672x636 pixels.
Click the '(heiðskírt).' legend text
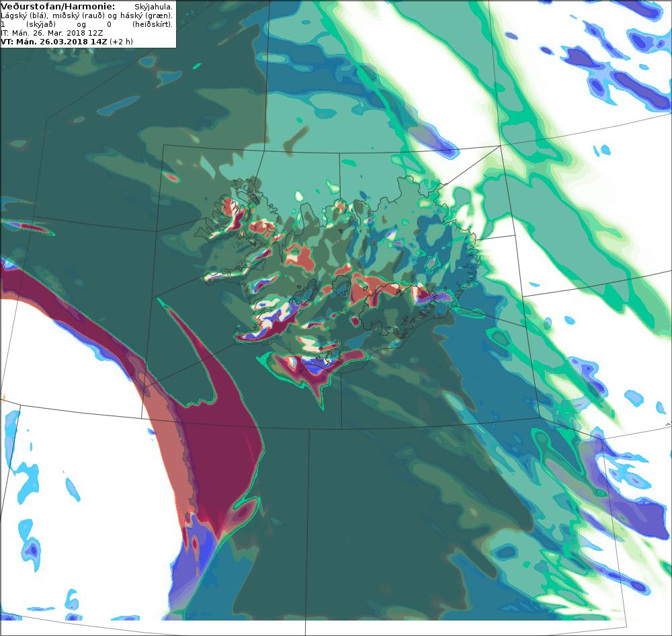[x=152, y=24]
